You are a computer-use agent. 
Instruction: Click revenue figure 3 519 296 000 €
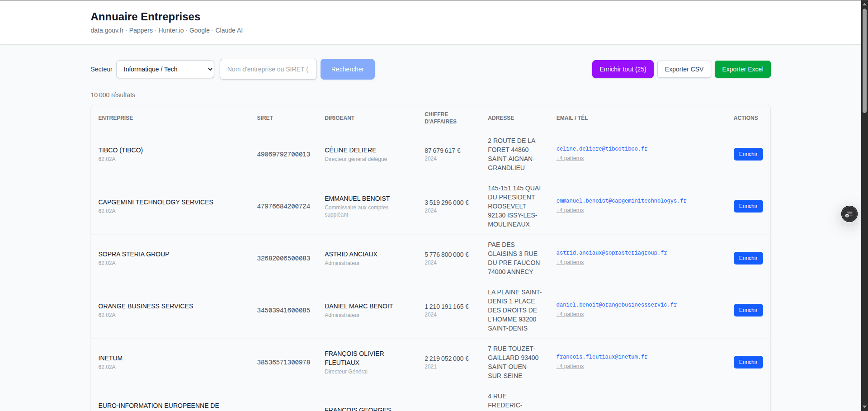[x=447, y=203]
